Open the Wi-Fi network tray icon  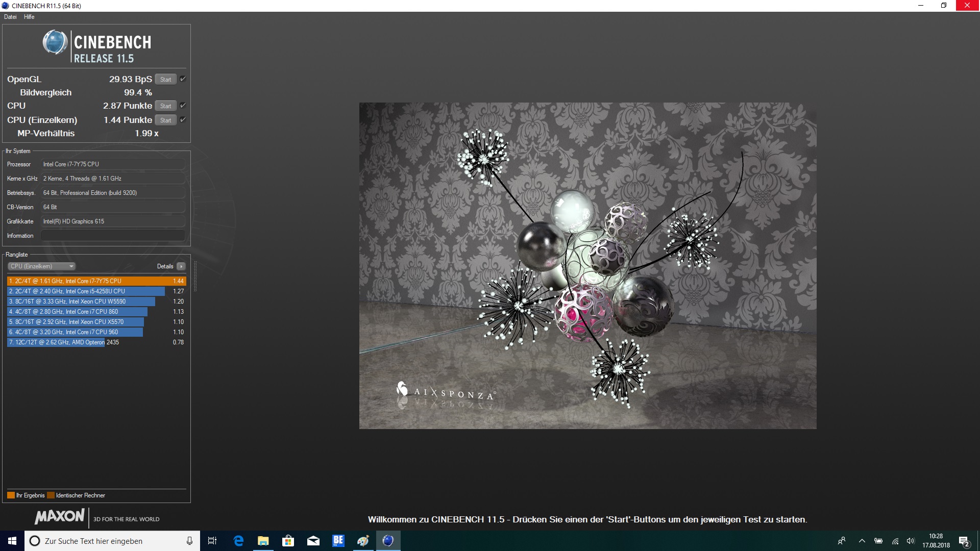pos(895,541)
